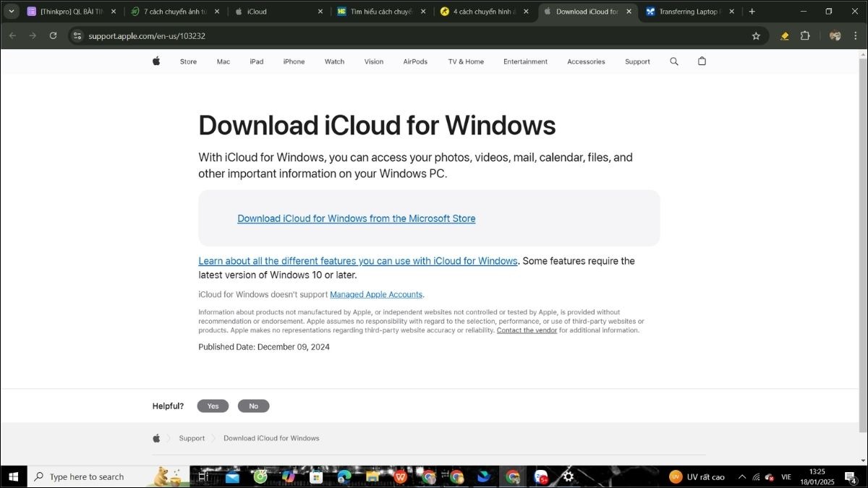Switch to the Tìm hiểu cách chuyển tab
868x488 pixels.
coord(382,12)
